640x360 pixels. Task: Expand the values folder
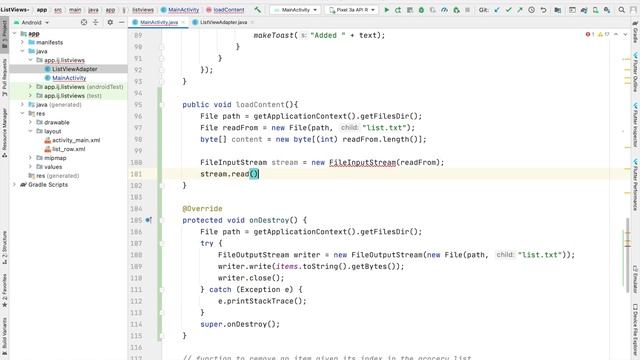click(30, 167)
